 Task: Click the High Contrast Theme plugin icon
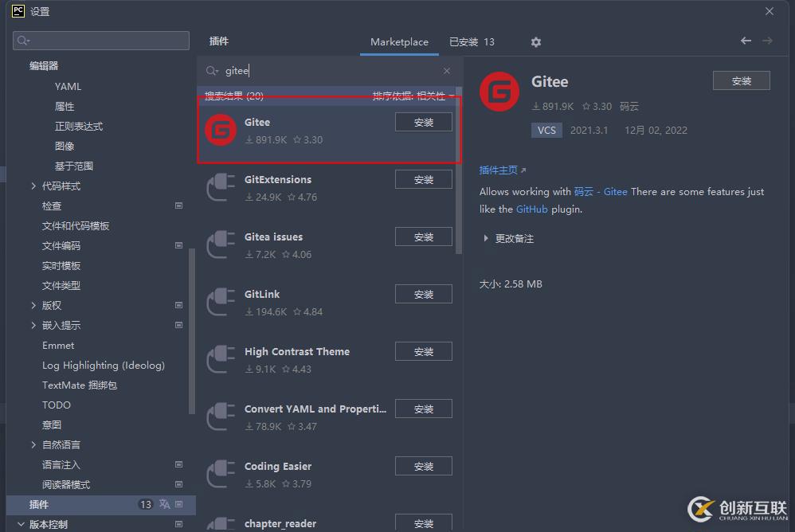[221, 359]
